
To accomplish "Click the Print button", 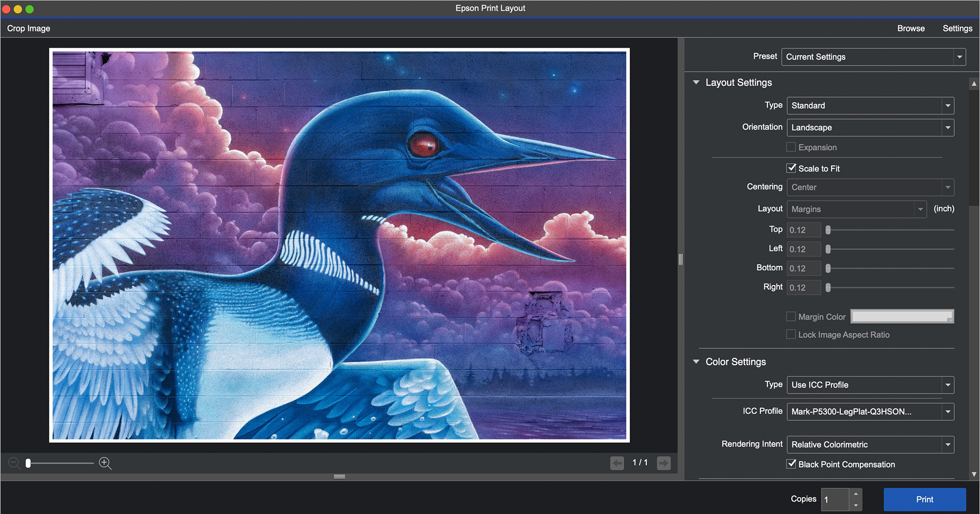I will [x=925, y=499].
